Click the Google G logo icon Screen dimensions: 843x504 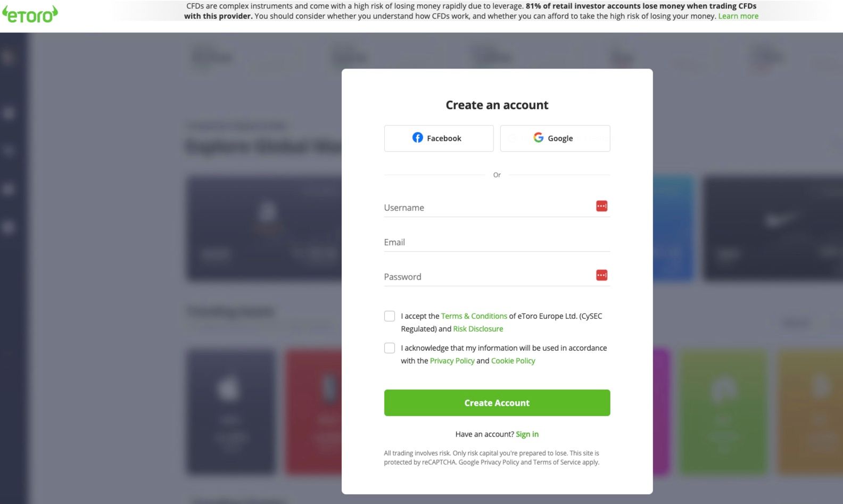click(x=539, y=137)
